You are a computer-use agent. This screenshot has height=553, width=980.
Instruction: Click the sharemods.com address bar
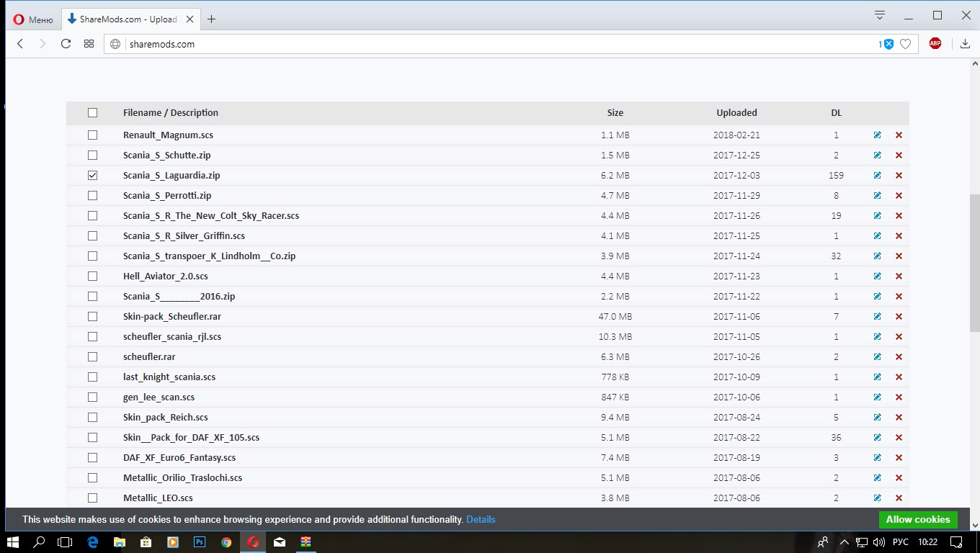click(x=490, y=44)
